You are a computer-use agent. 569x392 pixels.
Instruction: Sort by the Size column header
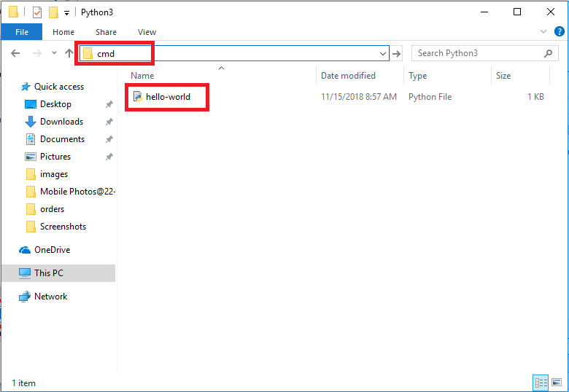click(503, 76)
